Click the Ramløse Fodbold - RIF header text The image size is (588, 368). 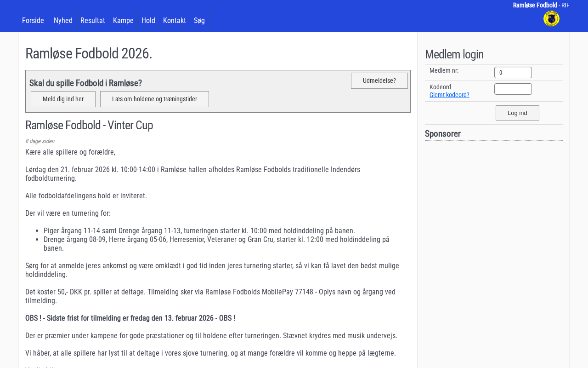(x=541, y=5)
